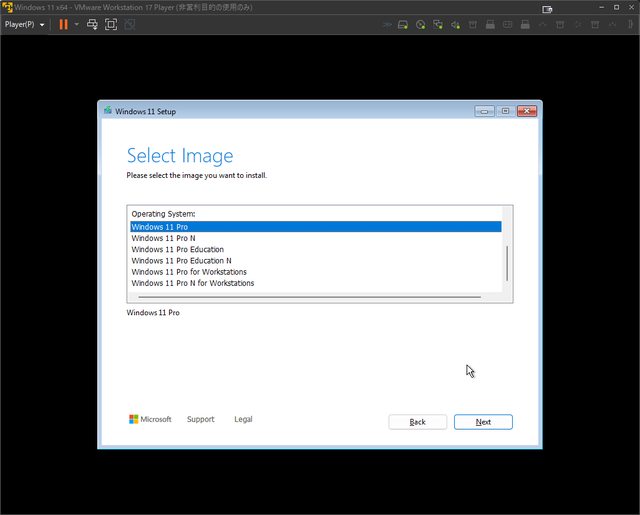Click the Next button
This screenshot has height=515, width=640.
pyautogui.click(x=483, y=422)
